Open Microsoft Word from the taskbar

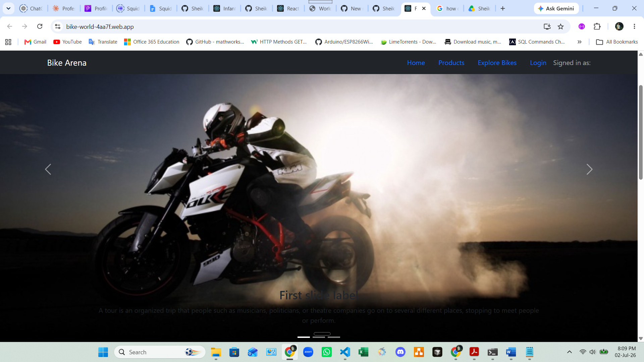(511, 352)
